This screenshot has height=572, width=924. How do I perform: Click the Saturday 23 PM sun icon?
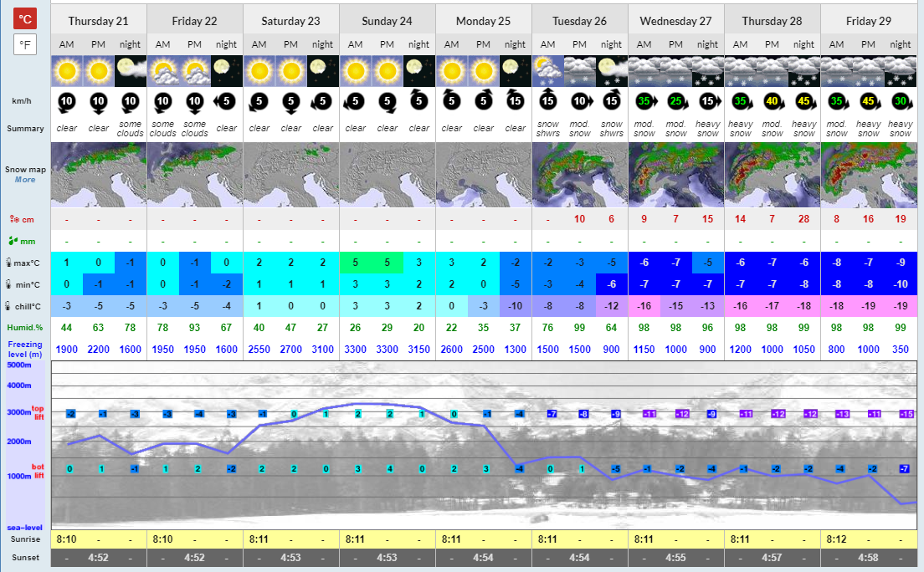pyautogui.click(x=291, y=71)
